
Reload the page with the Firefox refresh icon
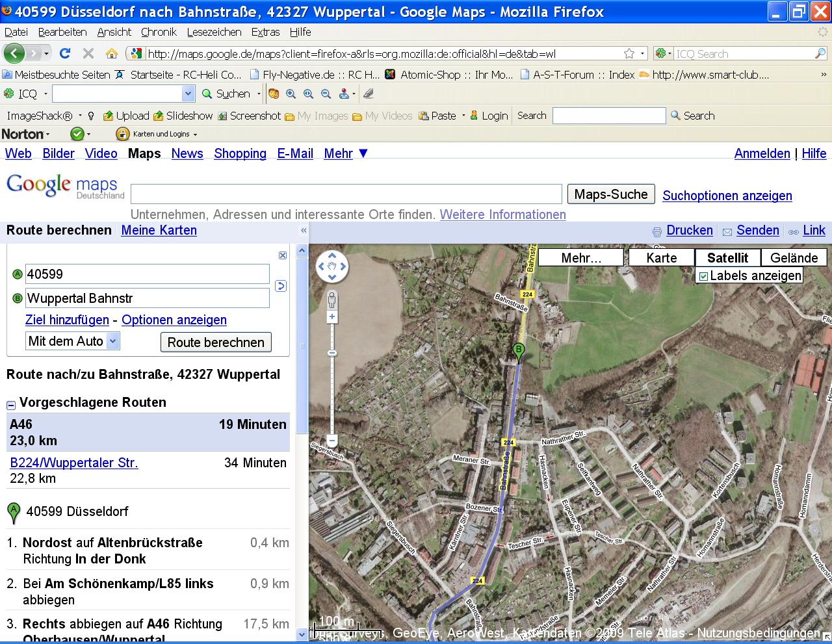(x=65, y=53)
